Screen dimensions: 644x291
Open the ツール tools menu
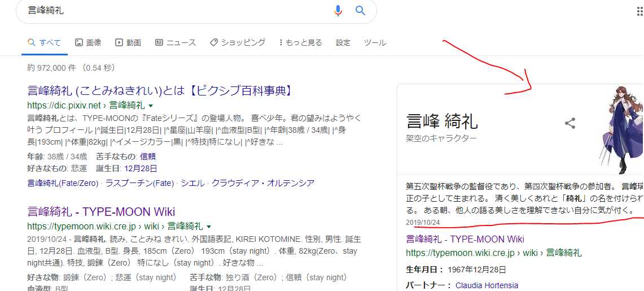[375, 42]
